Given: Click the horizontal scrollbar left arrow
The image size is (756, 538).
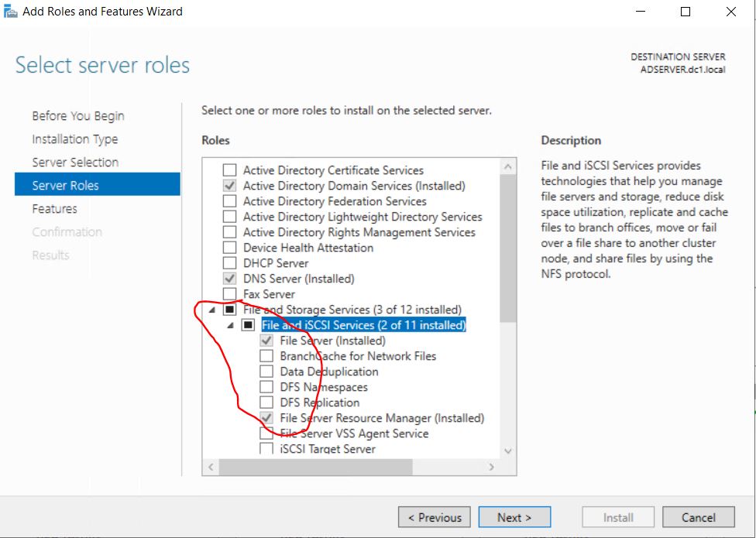Looking at the screenshot, I should (211, 466).
